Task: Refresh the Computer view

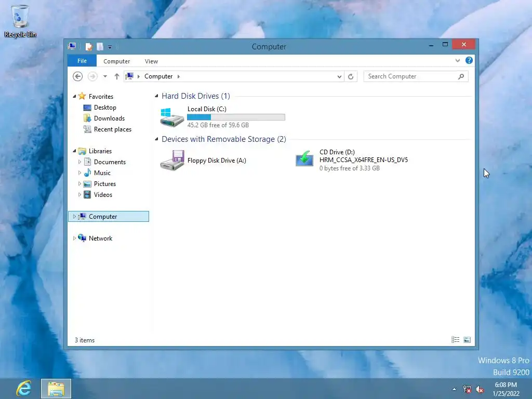Action: click(351, 77)
